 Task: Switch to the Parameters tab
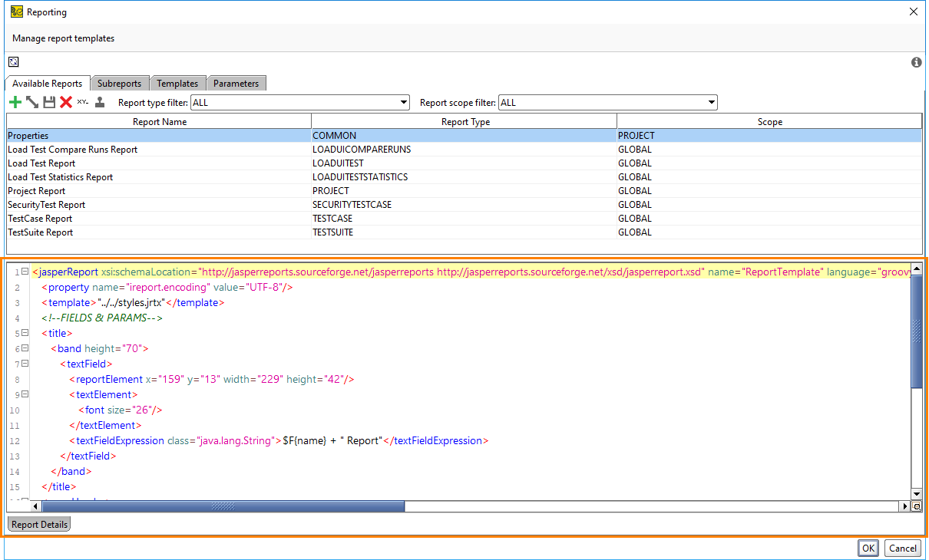pyautogui.click(x=236, y=83)
